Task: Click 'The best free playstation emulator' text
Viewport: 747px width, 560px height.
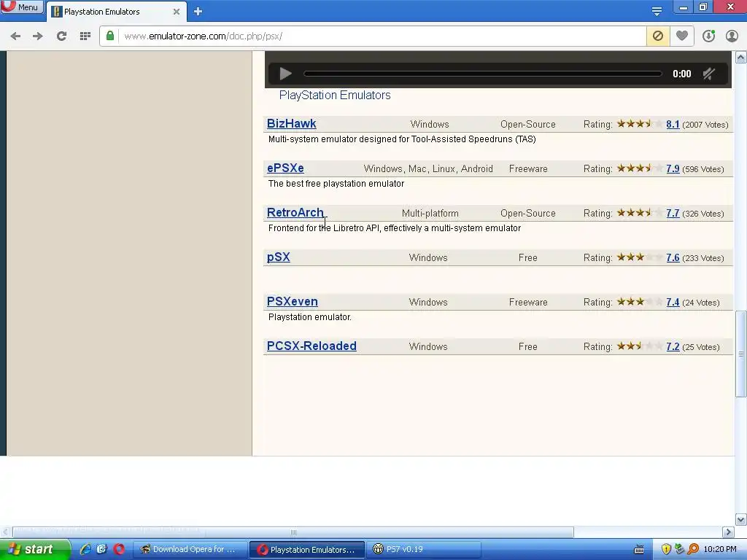Action: [x=336, y=184]
